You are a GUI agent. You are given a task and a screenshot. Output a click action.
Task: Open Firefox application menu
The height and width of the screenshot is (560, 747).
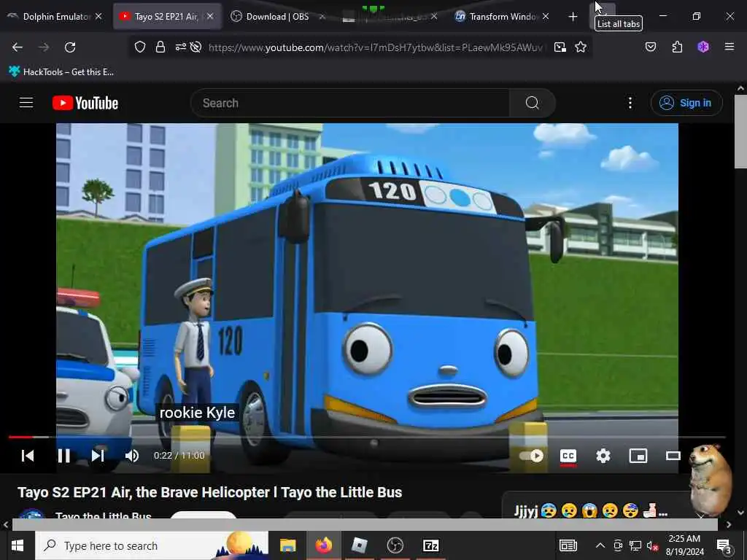pos(729,47)
